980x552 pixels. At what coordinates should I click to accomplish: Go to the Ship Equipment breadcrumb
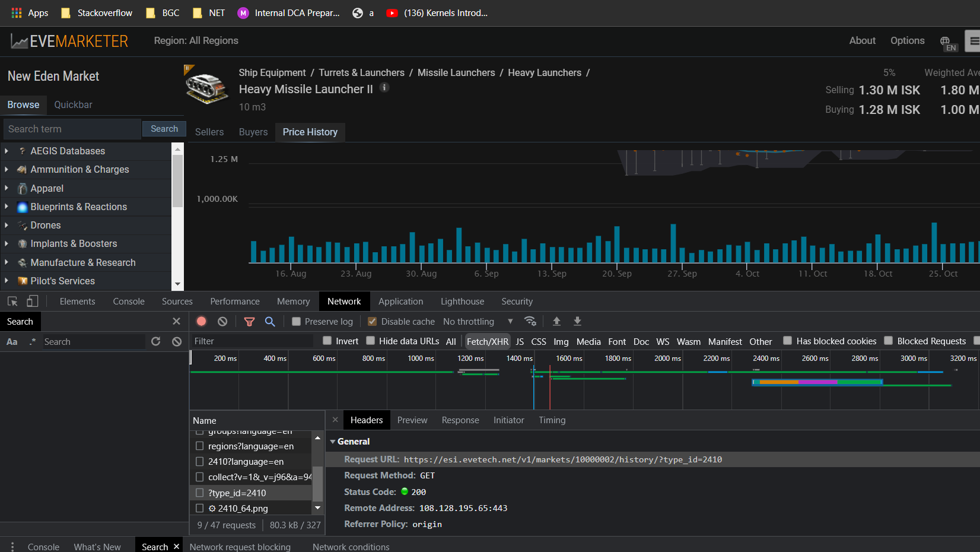(272, 72)
